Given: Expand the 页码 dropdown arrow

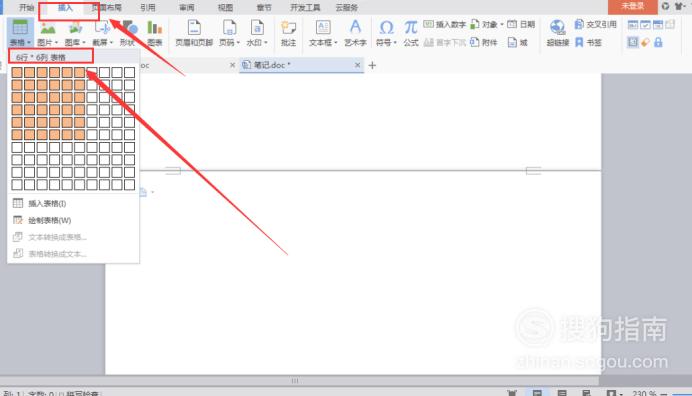Looking at the screenshot, I should [x=238, y=43].
